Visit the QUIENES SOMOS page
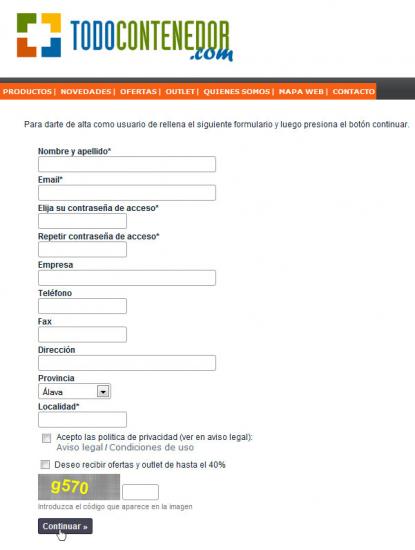The height and width of the screenshot is (550, 415). click(237, 92)
